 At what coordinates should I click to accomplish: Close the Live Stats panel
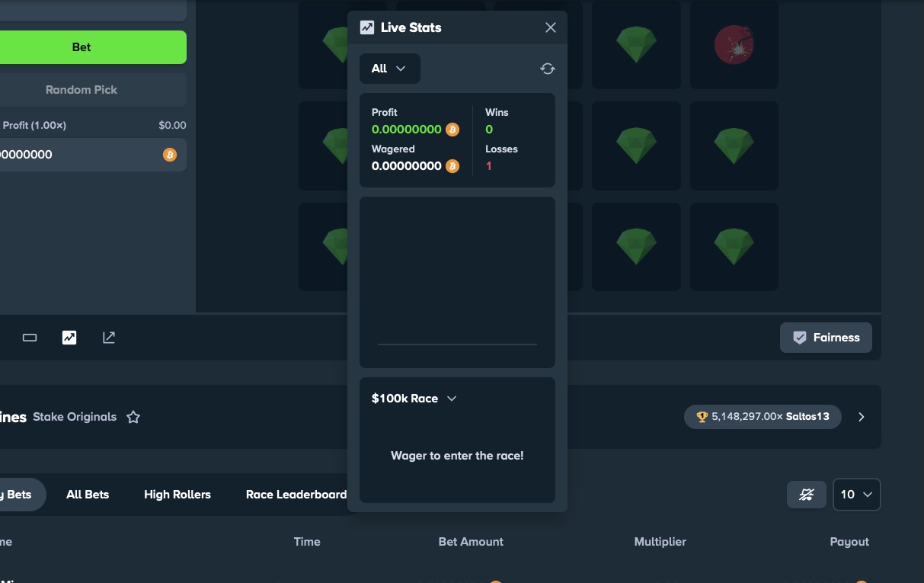(551, 27)
